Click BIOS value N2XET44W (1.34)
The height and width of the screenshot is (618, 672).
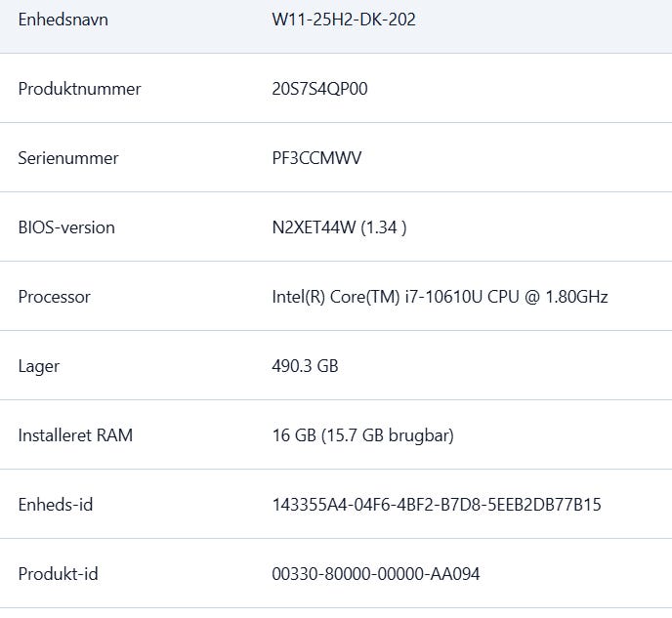(340, 227)
